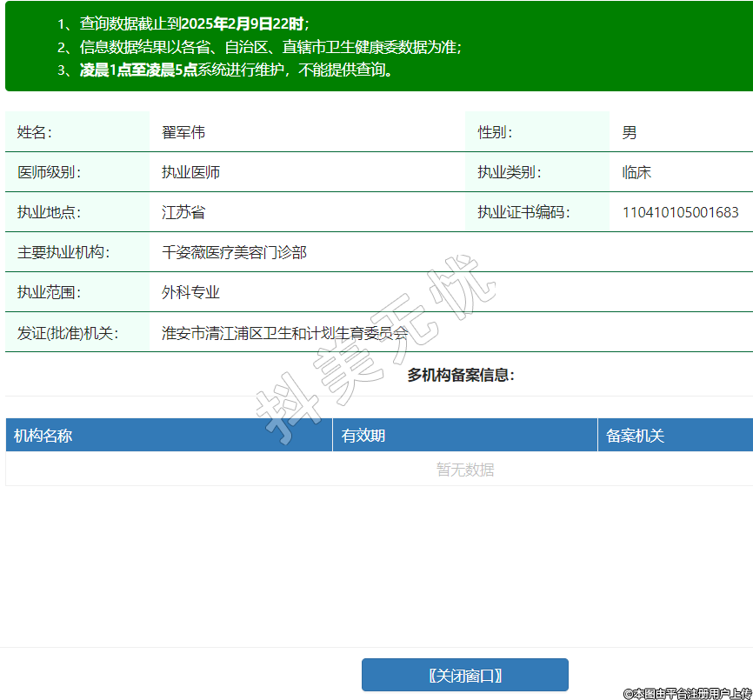
Task: Click the 性别 value 男
Action: coord(630,132)
